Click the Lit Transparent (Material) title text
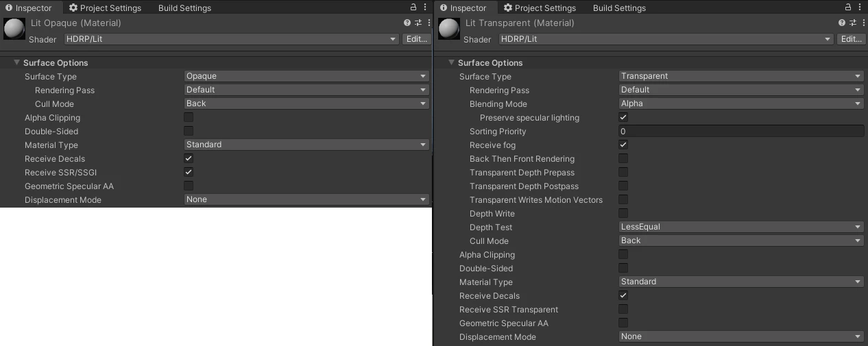 [x=520, y=23]
